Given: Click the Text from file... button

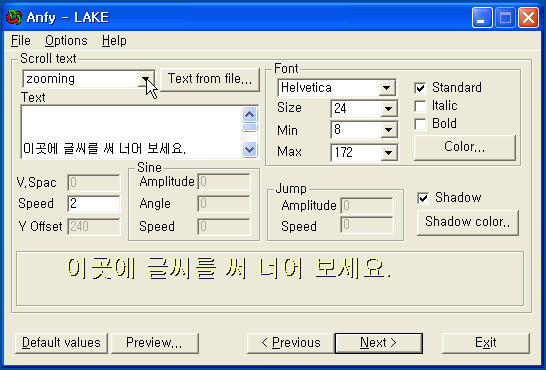Looking at the screenshot, I should click(x=210, y=79).
